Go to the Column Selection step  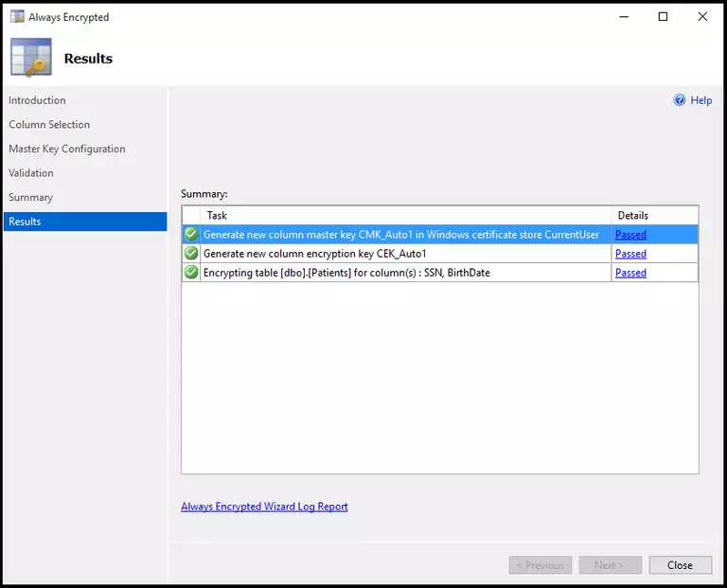pyautogui.click(x=49, y=125)
